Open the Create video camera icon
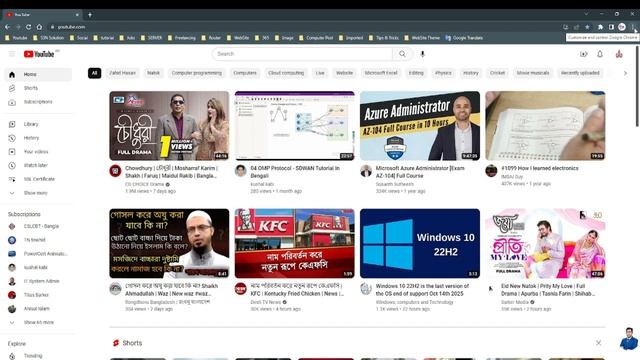This screenshot has width=640, height=360. pos(584,54)
